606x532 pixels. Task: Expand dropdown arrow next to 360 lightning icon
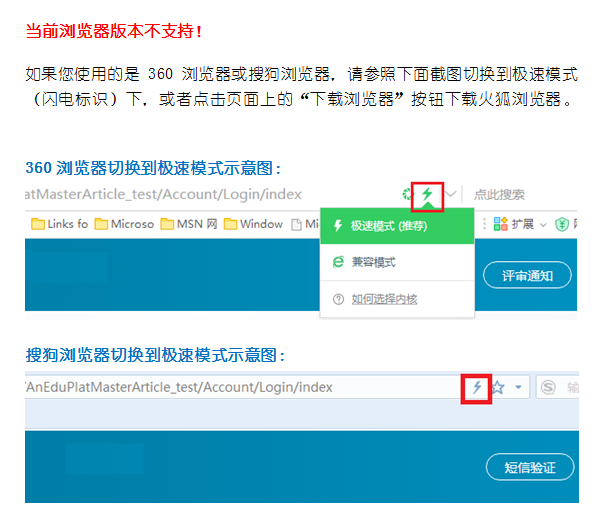[x=452, y=194]
